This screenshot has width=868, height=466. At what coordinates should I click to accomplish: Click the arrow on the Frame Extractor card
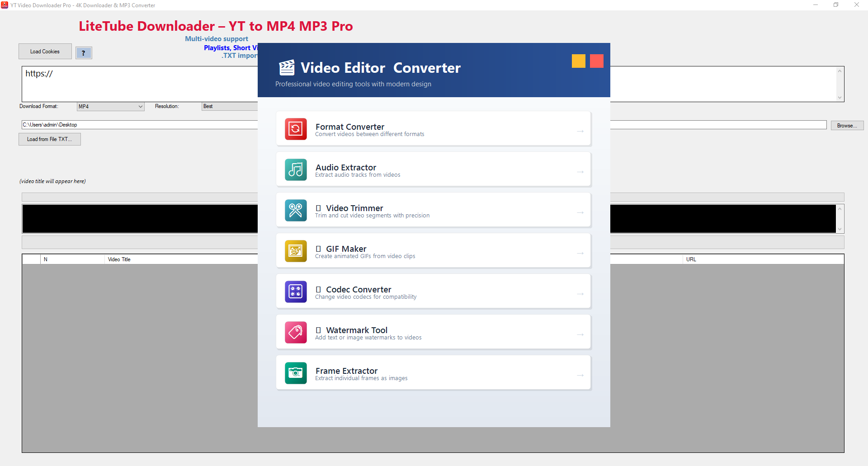click(x=580, y=375)
